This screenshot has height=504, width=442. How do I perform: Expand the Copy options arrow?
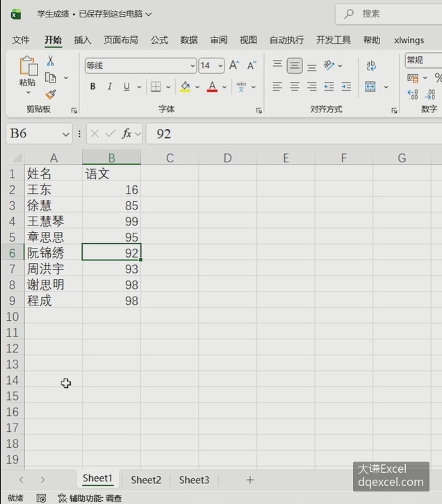point(66,78)
